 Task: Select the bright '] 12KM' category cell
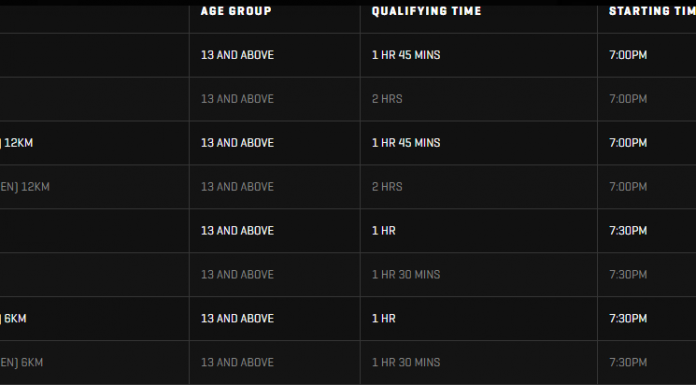click(16, 143)
